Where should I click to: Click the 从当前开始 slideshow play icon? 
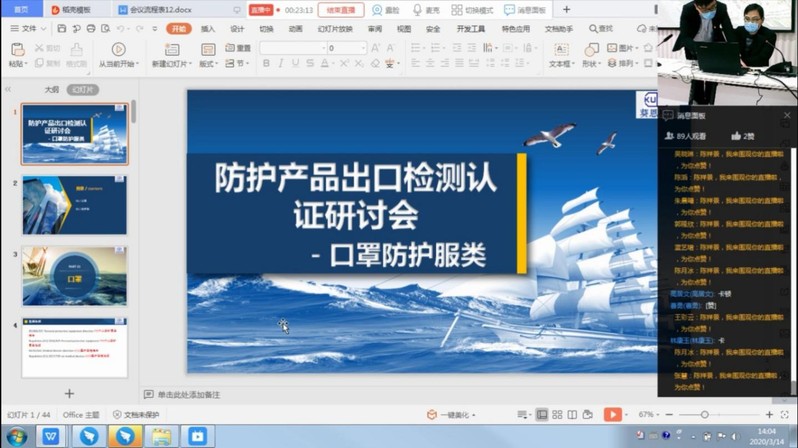[x=118, y=49]
